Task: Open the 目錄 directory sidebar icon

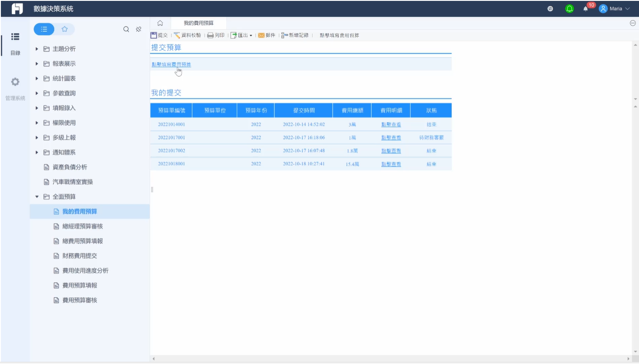Action: (x=15, y=44)
